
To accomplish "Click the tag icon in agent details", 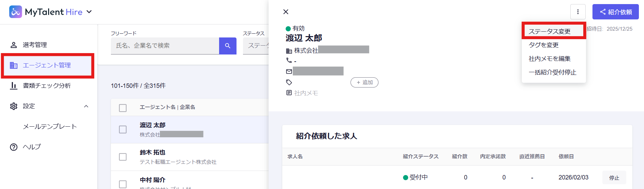I will click(289, 82).
